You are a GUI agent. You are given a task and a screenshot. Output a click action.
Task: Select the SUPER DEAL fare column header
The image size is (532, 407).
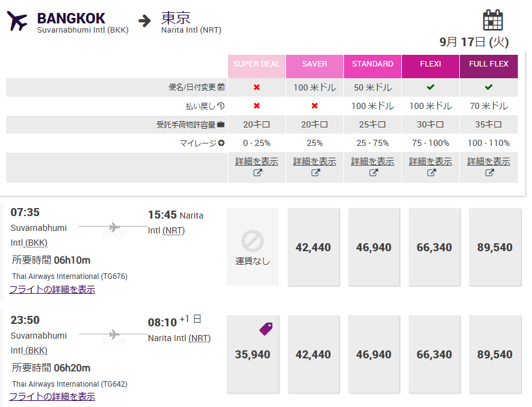[256, 64]
